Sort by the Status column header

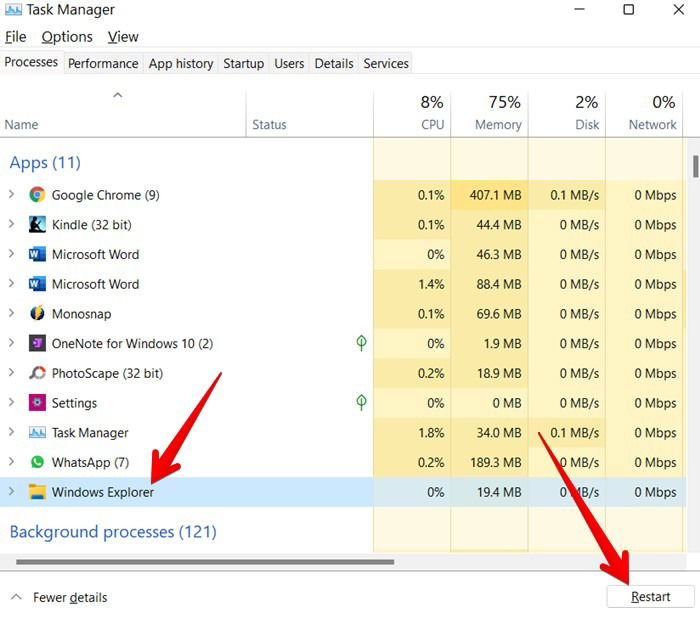tap(309, 113)
